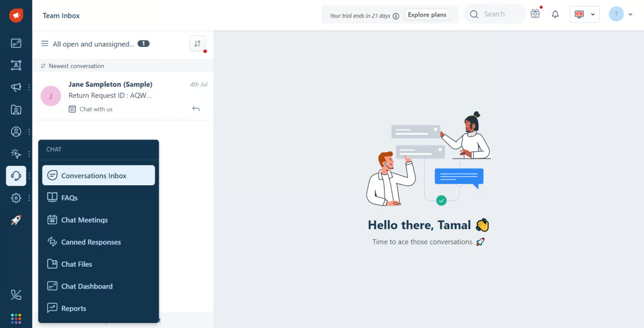644x328 pixels.
Task: Open the Contacts icon in the sidebar
Action: 16,109
